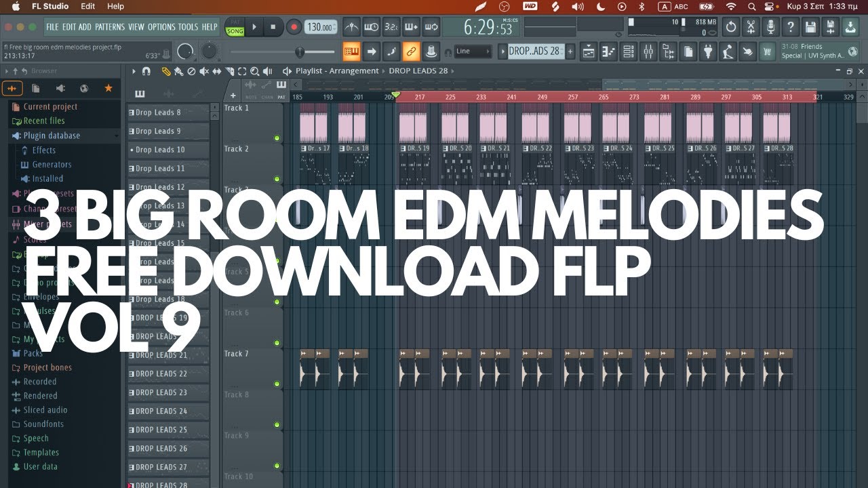Image resolution: width=868 pixels, height=488 pixels.
Task: Select the Delete tool in playlist
Action: point(191,71)
